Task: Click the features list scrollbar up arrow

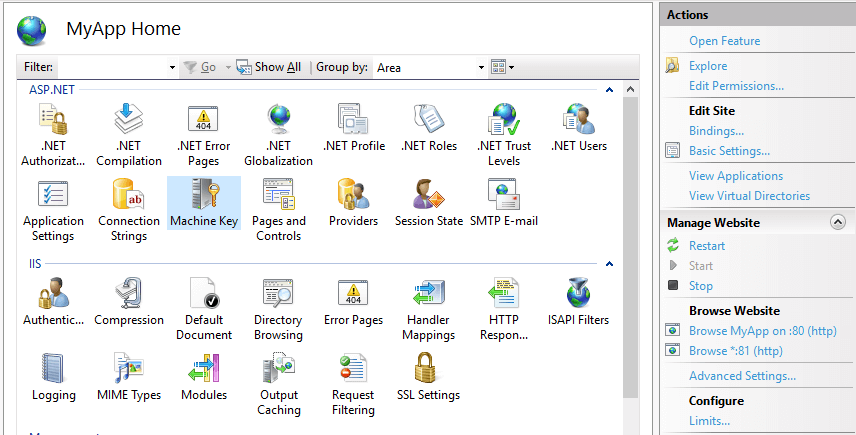Action: click(631, 89)
